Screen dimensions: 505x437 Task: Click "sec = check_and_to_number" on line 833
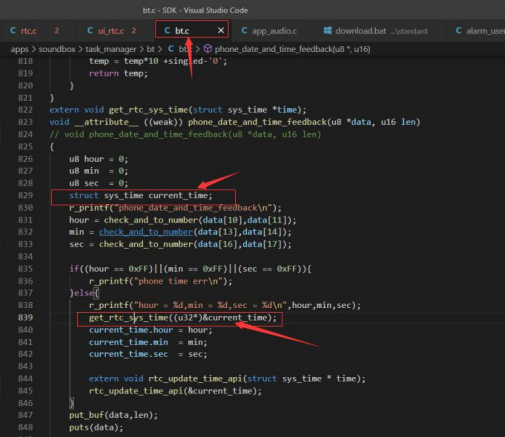180,244
